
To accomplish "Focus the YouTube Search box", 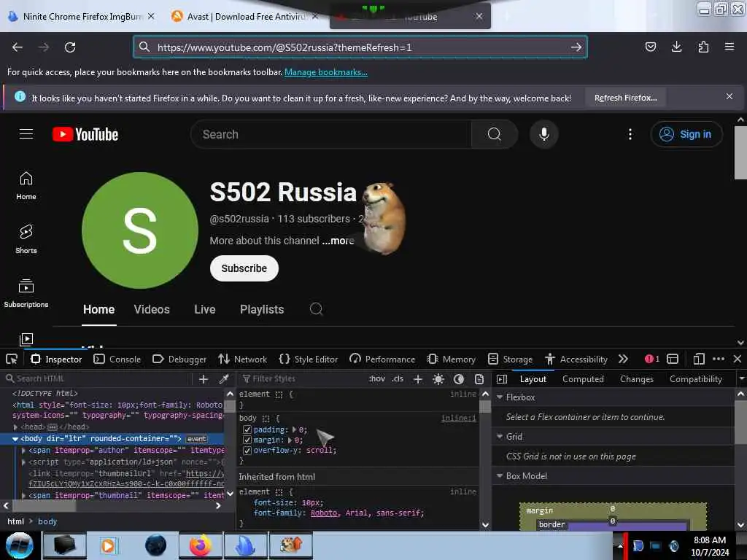I will 331,134.
